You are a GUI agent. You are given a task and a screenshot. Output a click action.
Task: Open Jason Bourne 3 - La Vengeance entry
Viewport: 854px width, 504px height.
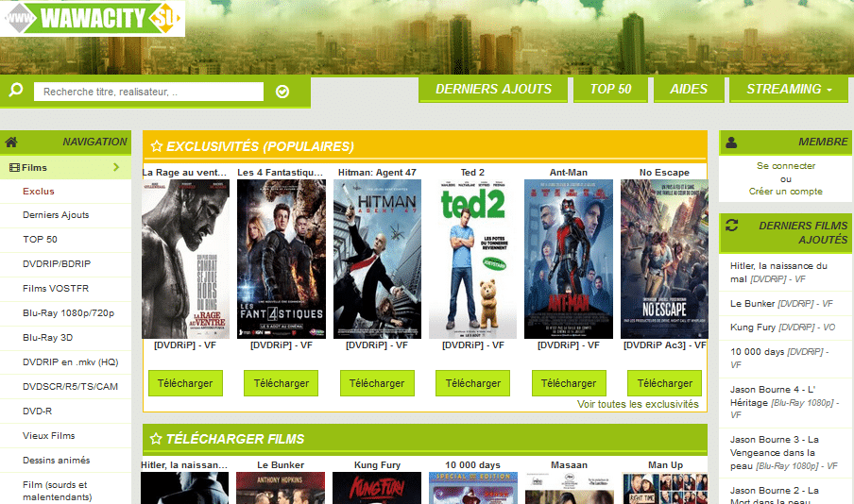(x=784, y=453)
